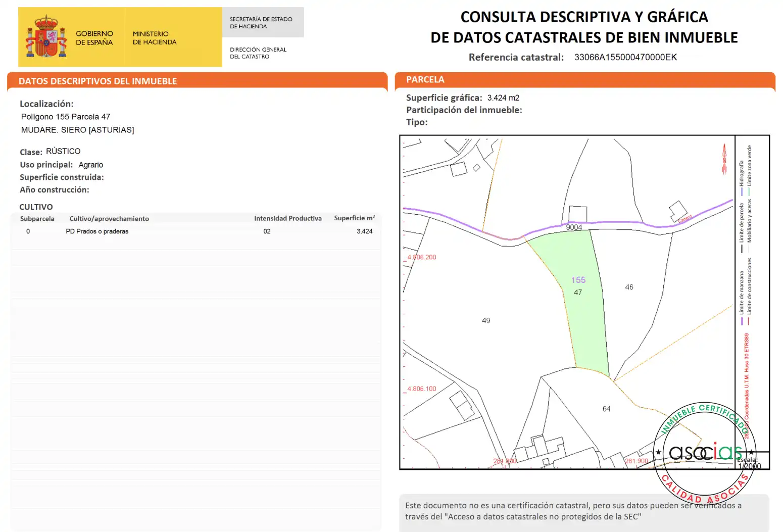Click 'PD Prados o praderas' table cell
This screenshot has width=783, height=532.
tap(97, 231)
